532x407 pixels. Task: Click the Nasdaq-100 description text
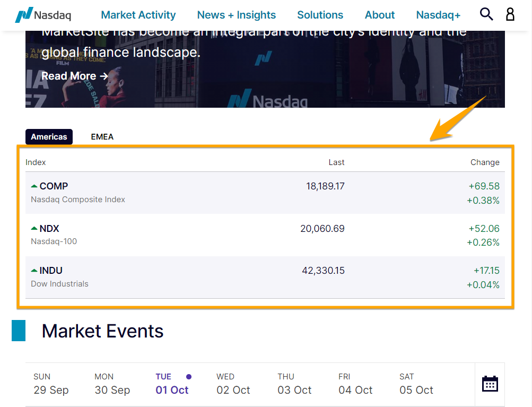coord(54,241)
